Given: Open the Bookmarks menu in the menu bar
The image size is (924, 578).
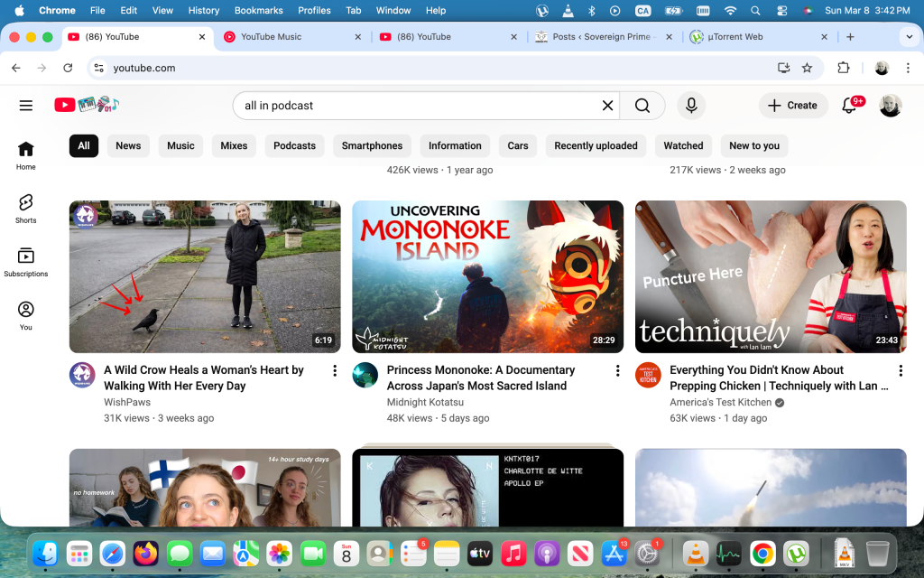Looking at the screenshot, I should (x=258, y=10).
